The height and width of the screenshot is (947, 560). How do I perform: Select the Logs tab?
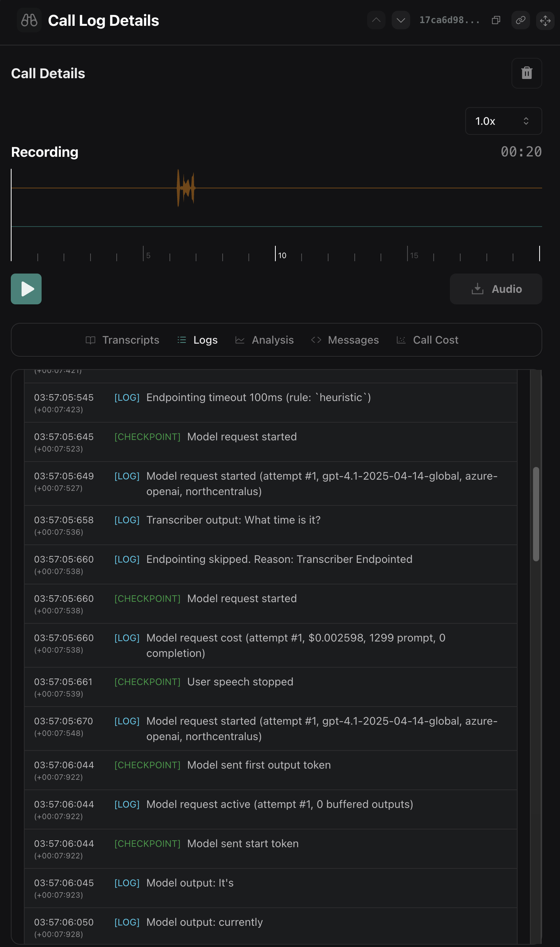(x=198, y=340)
